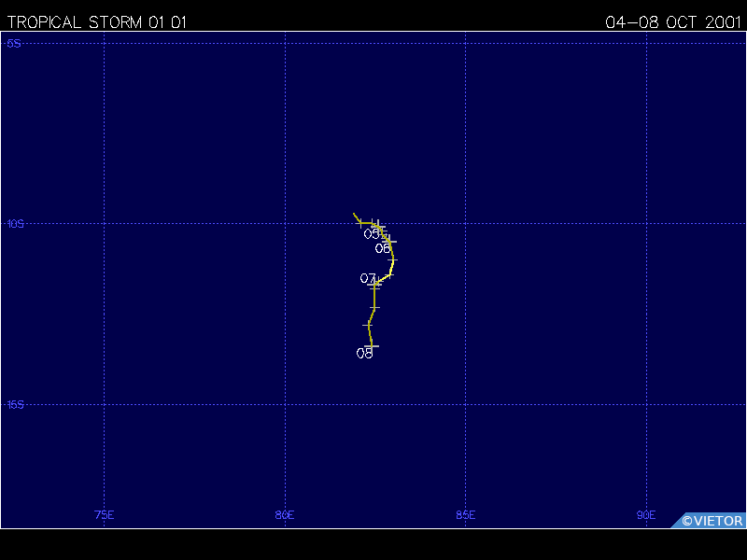Image resolution: width=747 pixels, height=560 pixels.
Task: Click the 10S latitude label
Action: (x=16, y=224)
